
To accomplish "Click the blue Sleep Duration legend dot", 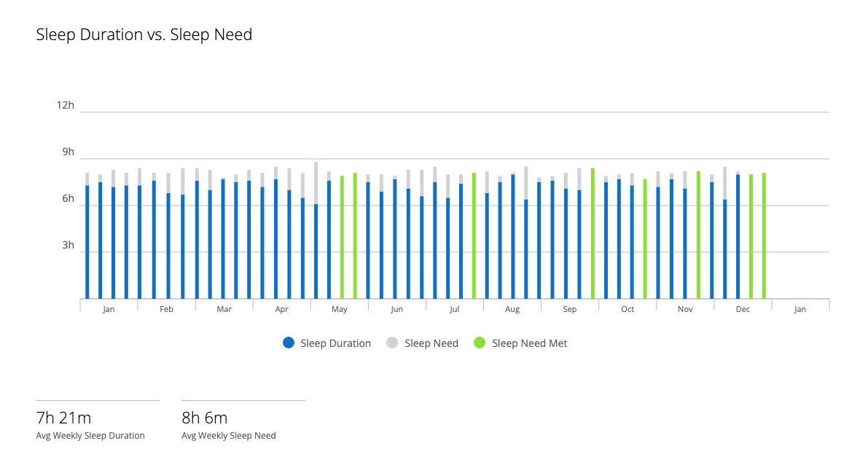I will (x=289, y=343).
